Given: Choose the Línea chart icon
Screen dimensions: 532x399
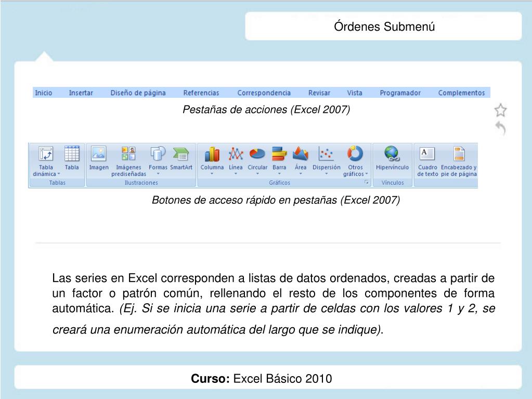Looking at the screenshot, I should pos(236,153).
